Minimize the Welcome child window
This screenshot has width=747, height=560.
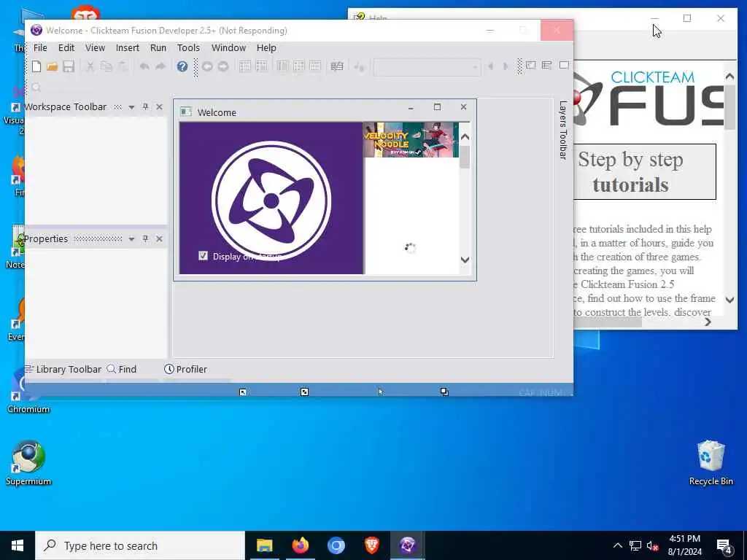[411, 108]
